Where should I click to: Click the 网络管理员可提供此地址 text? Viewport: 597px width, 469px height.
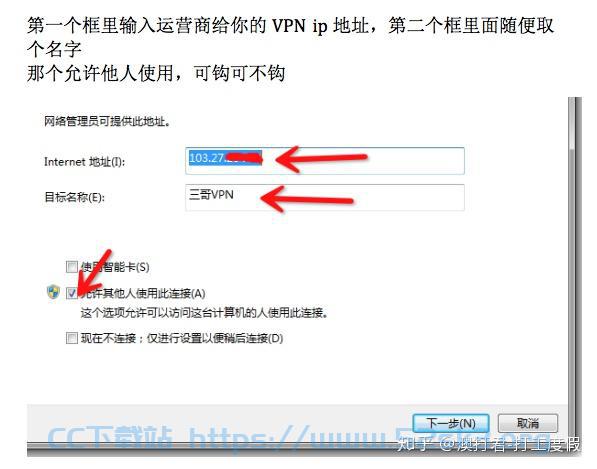tap(107, 122)
